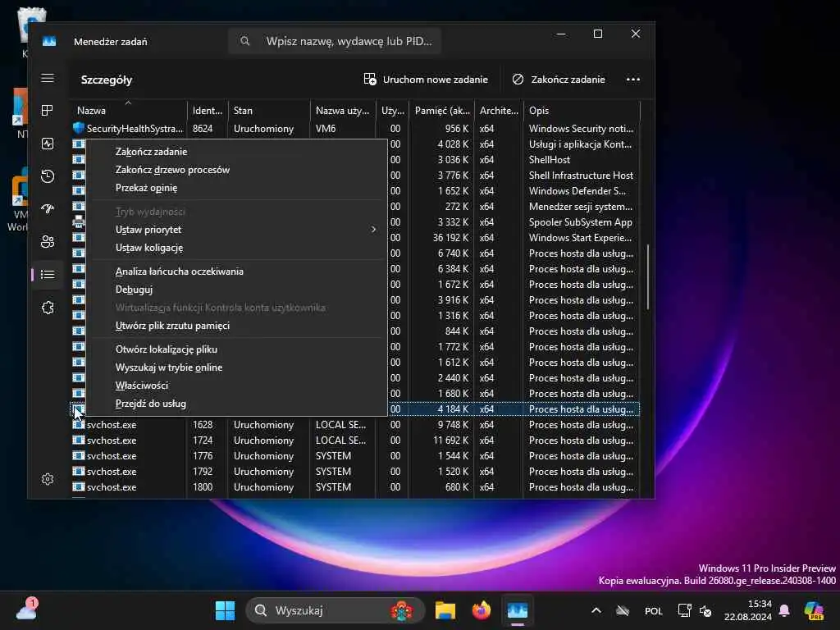The height and width of the screenshot is (630, 840).
Task: Sort by 'Opis' column header
Action: pos(582,111)
